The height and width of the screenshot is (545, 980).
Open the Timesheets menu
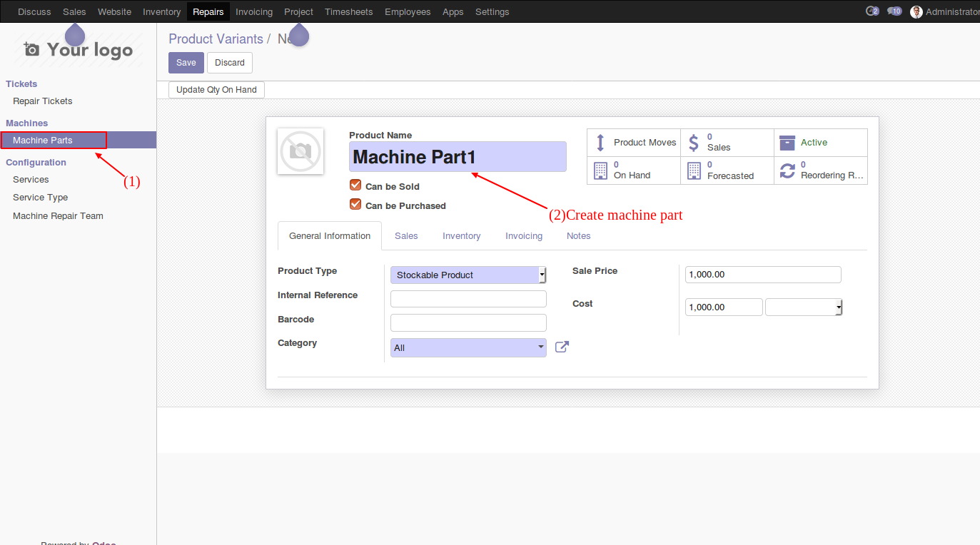tap(349, 11)
